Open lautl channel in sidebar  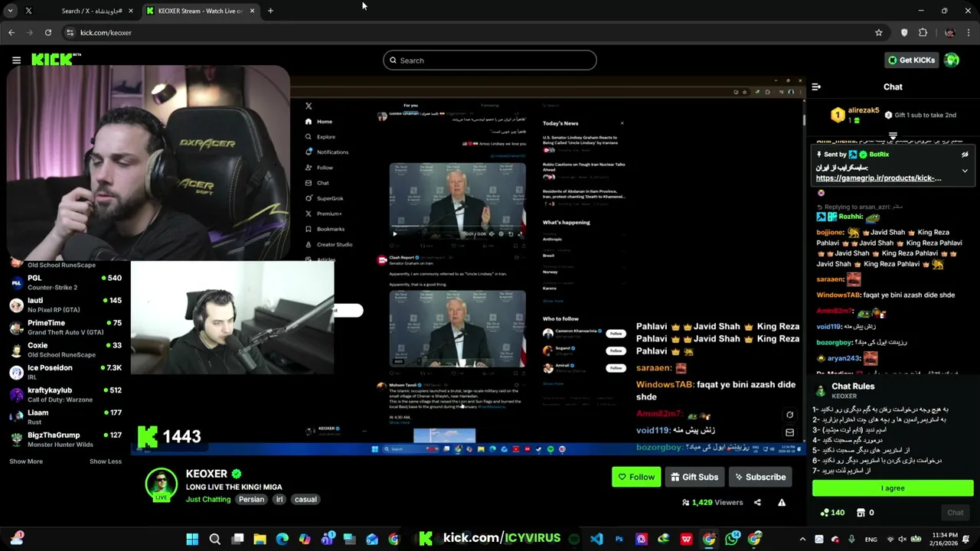65,305
